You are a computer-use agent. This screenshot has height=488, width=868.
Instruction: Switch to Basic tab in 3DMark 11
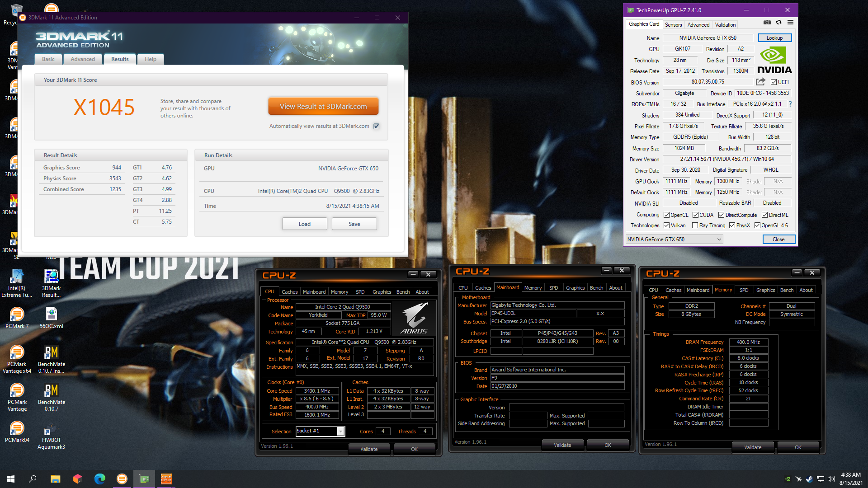(48, 59)
